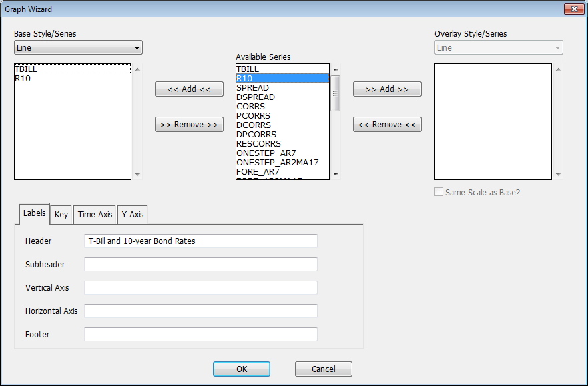Image resolution: width=588 pixels, height=386 pixels.
Task: Open the Overlay Style/Series dropdown
Action: click(x=499, y=48)
